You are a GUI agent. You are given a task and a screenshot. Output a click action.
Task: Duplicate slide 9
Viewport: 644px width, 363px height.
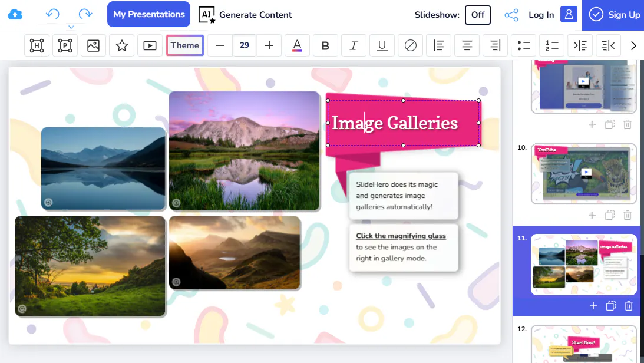click(x=610, y=124)
